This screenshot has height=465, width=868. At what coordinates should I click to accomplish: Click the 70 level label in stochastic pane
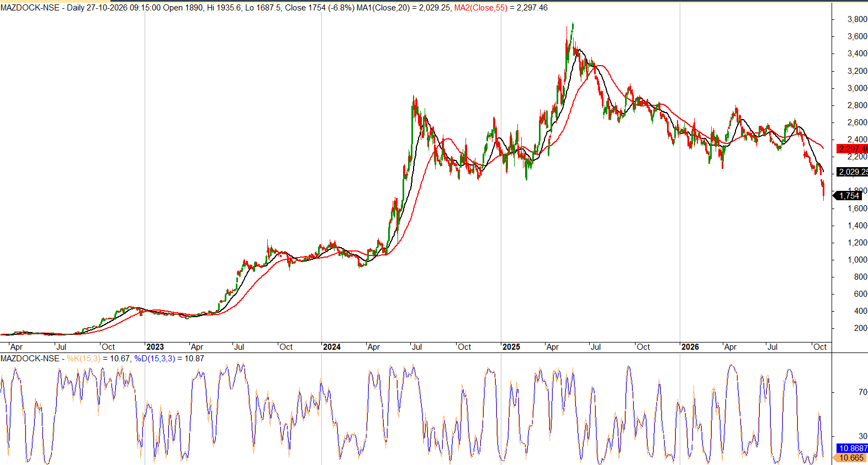(862, 392)
